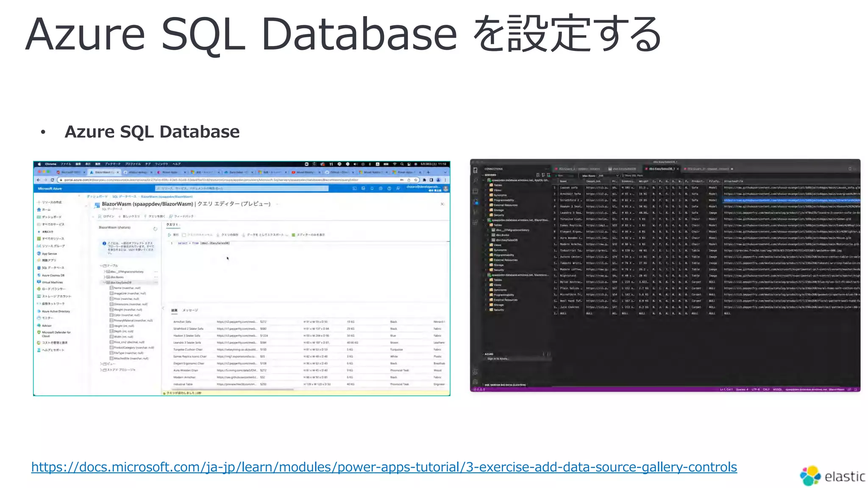Screen dimensions: 868x488
Task: Open App Service in the Azure sidebar
Action: point(47,253)
